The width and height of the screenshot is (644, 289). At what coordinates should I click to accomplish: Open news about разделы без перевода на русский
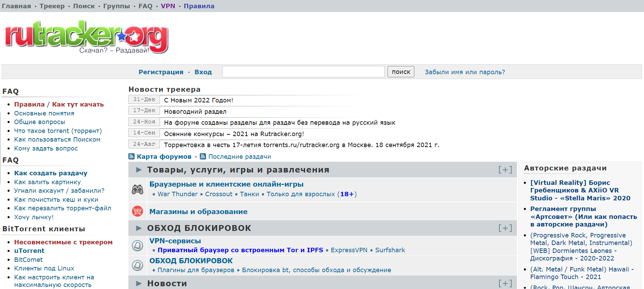click(x=280, y=123)
